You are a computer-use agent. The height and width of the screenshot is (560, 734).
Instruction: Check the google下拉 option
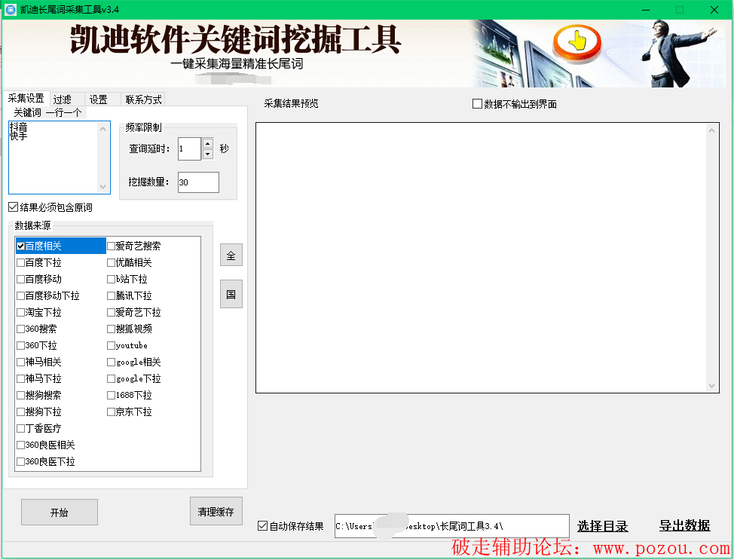point(111,378)
